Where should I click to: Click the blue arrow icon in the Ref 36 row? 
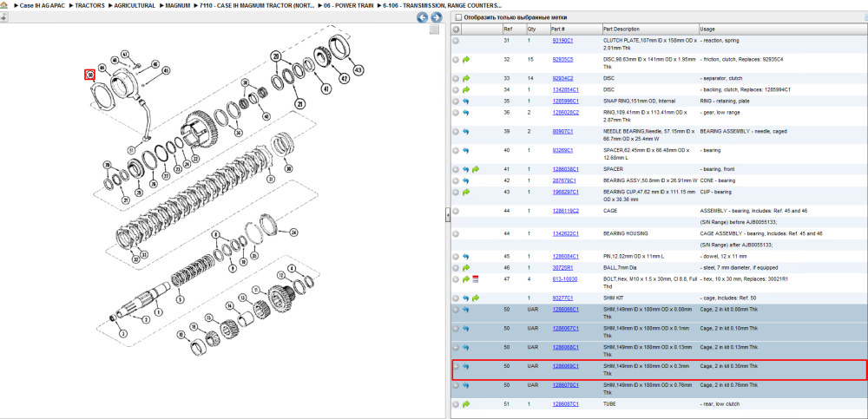(466, 113)
